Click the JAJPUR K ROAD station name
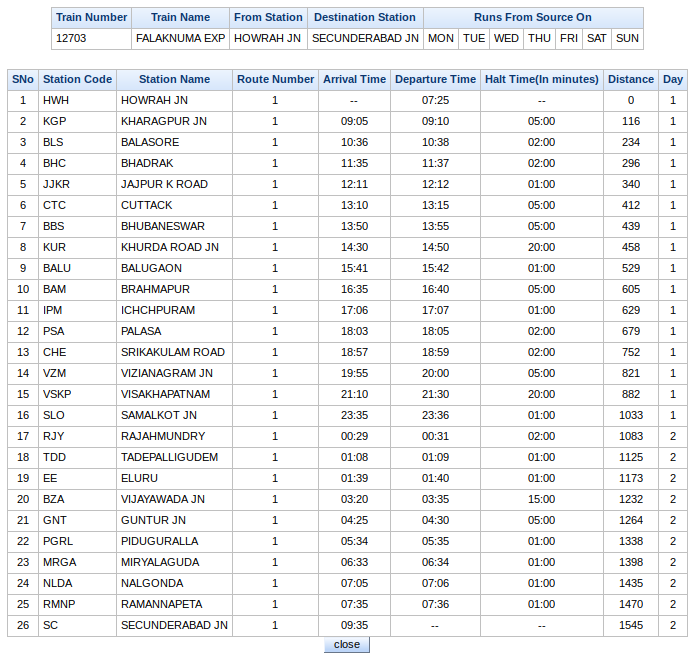 coord(164,184)
